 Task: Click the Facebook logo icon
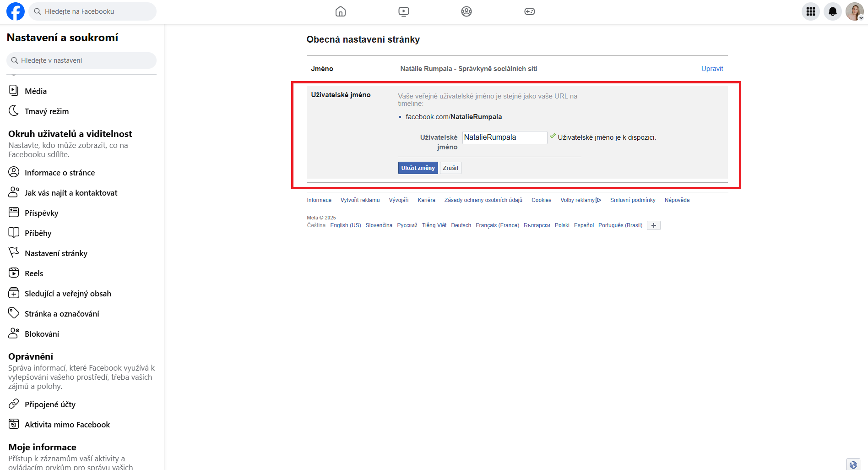(16, 11)
